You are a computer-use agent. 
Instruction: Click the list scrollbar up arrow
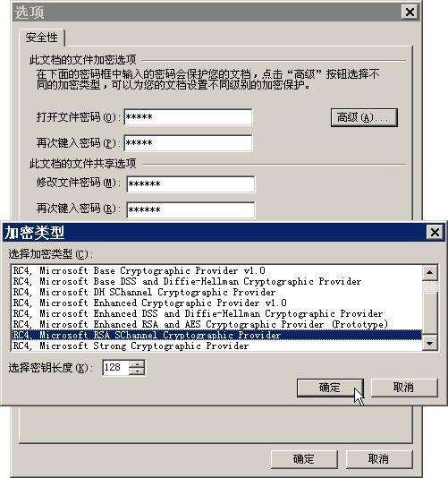pos(430,272)
